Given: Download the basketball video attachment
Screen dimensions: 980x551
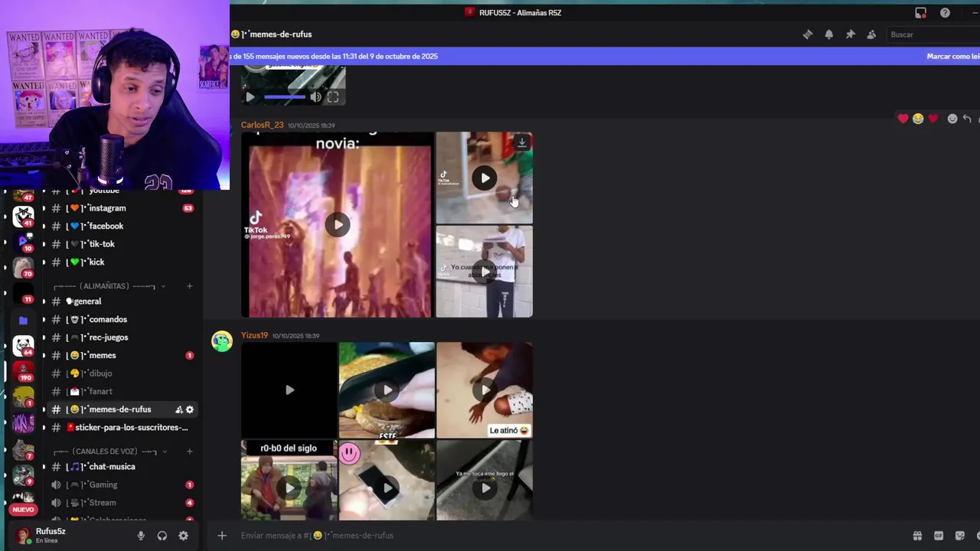Looking at the screenshot, I should point(521,142).
